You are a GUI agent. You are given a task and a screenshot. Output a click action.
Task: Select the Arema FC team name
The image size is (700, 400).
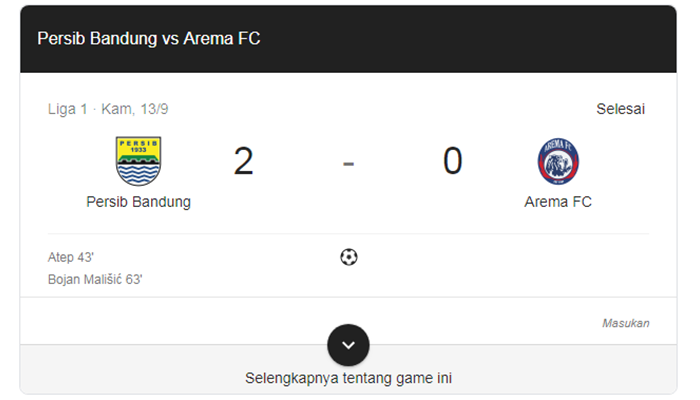pyautogui.click(x=558, y=201)
